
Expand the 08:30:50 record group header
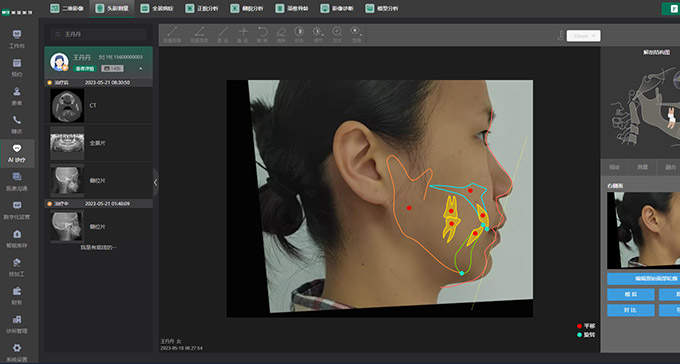click(x=98, y=82)
